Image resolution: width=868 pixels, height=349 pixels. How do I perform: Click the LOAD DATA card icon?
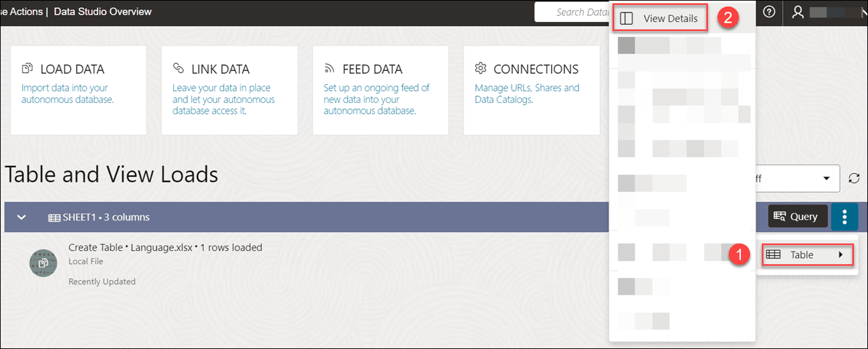pyautogui.click(x=27, y=69)
